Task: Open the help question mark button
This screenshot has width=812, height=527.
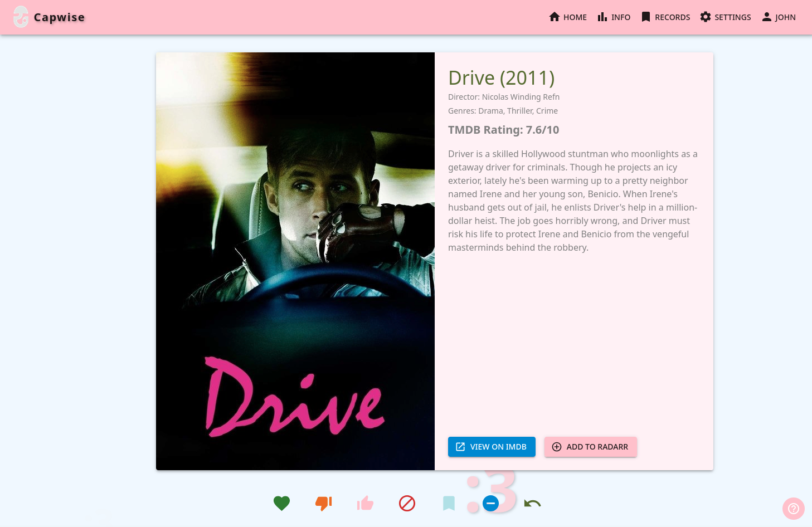Action: pos(794,509)
